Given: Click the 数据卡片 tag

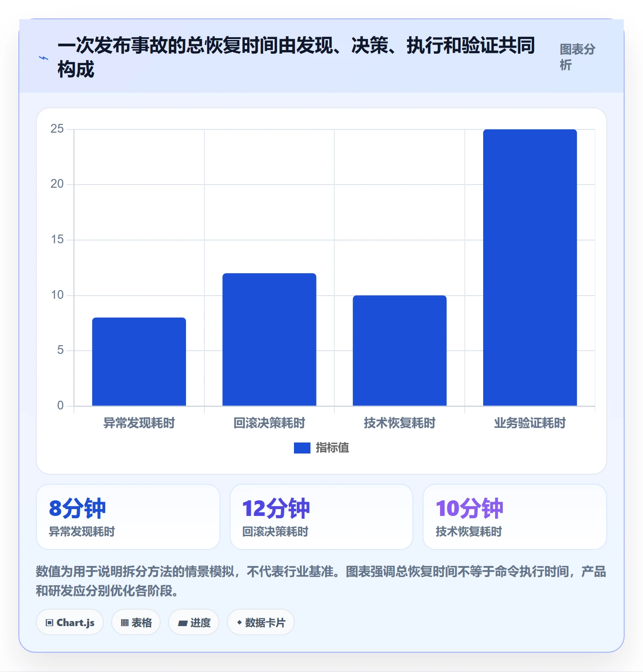Looking at the screenshot, I should pyautogui.click(x=261, y=622).
